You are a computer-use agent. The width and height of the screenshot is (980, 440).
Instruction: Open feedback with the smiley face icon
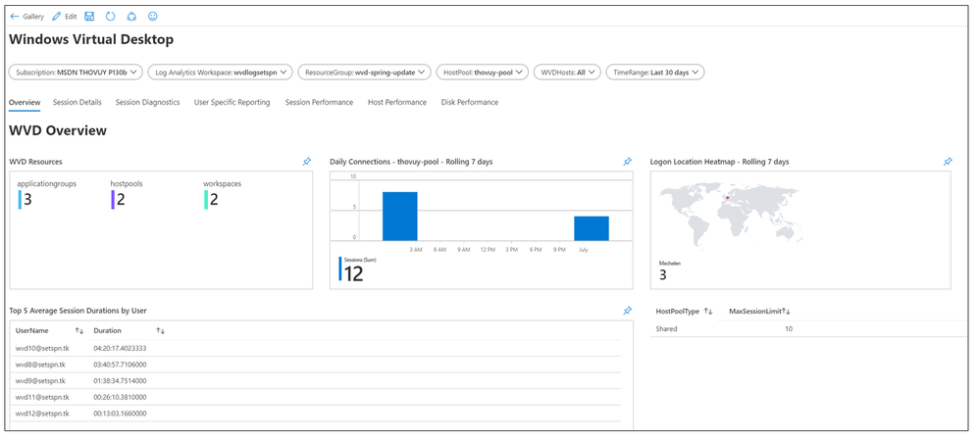tap(152, 17)
